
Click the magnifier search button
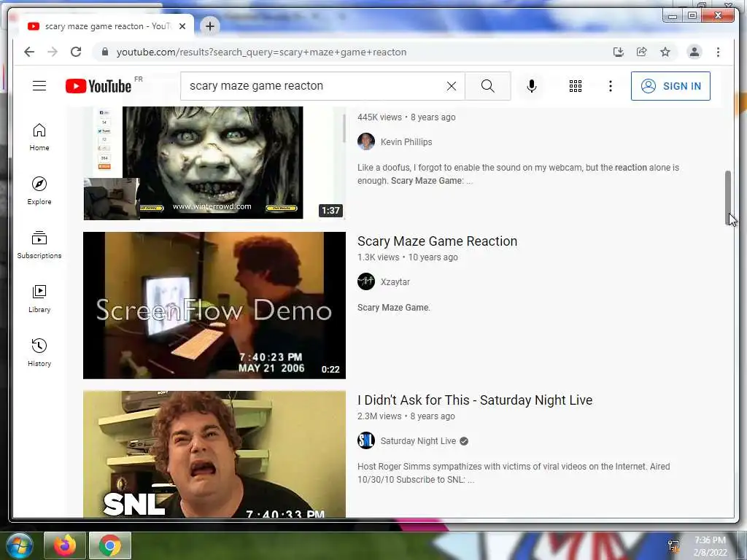(x=487, y=86)
